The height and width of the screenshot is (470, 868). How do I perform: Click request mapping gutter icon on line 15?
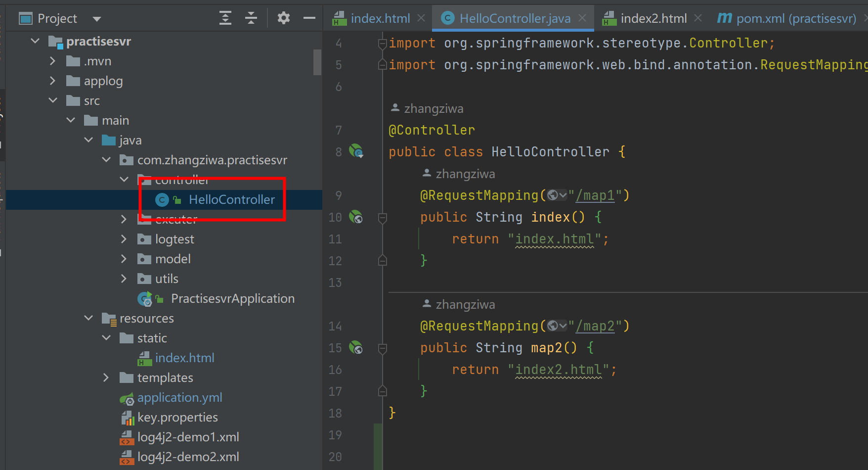click(x=356, y=347)
